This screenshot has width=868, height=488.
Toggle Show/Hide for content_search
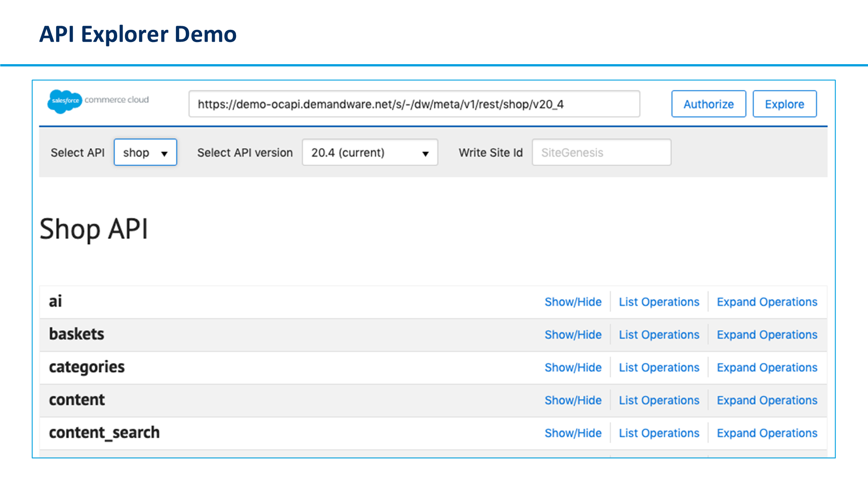coord(573,433)
